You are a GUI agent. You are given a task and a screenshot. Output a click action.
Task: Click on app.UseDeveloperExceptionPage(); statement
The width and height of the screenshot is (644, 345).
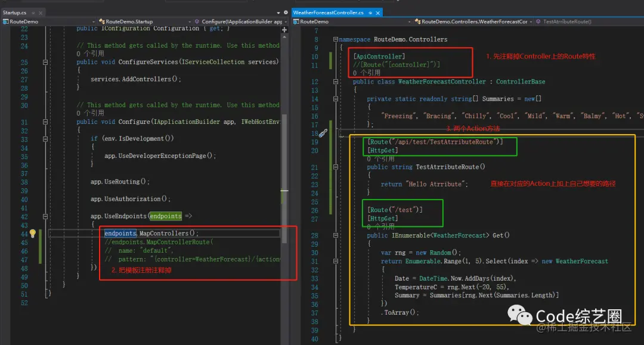[x=160, y=156]
